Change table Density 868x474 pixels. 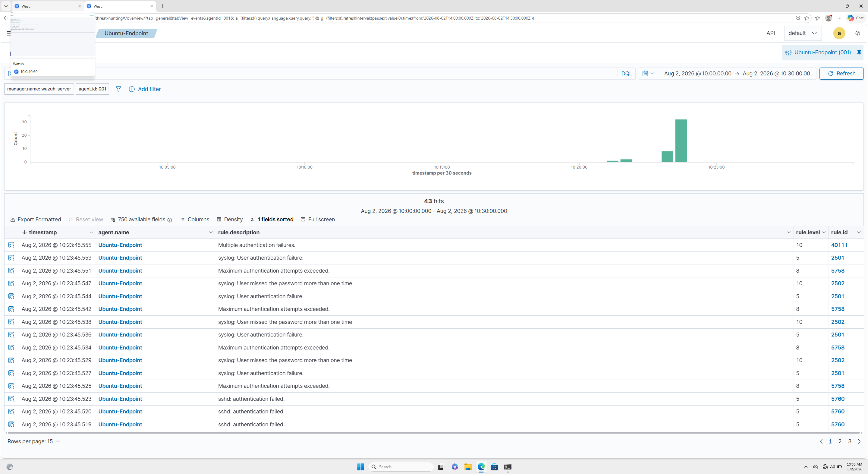229,220
